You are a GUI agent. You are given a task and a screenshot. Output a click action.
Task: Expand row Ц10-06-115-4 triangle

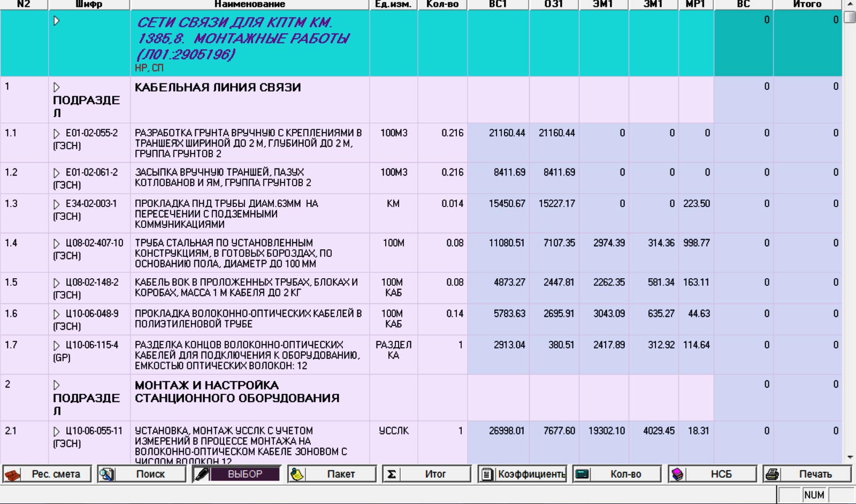coord(57,345)
